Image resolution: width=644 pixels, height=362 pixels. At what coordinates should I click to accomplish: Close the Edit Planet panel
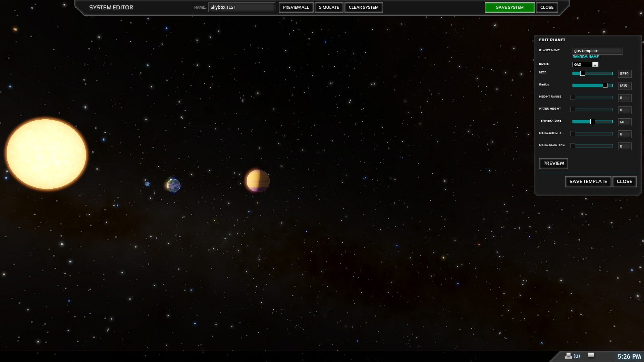(x=624, y=182)
